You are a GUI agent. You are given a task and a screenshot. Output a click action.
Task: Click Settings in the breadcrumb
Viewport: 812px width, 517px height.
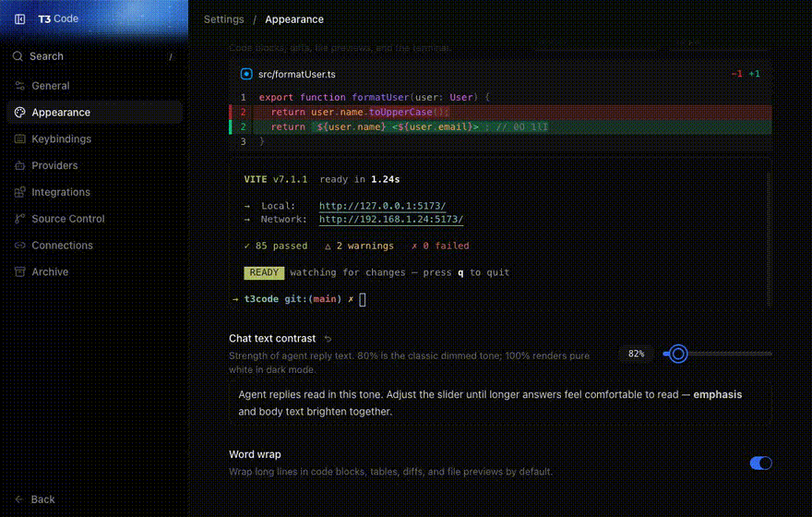[x=223, y=19]
